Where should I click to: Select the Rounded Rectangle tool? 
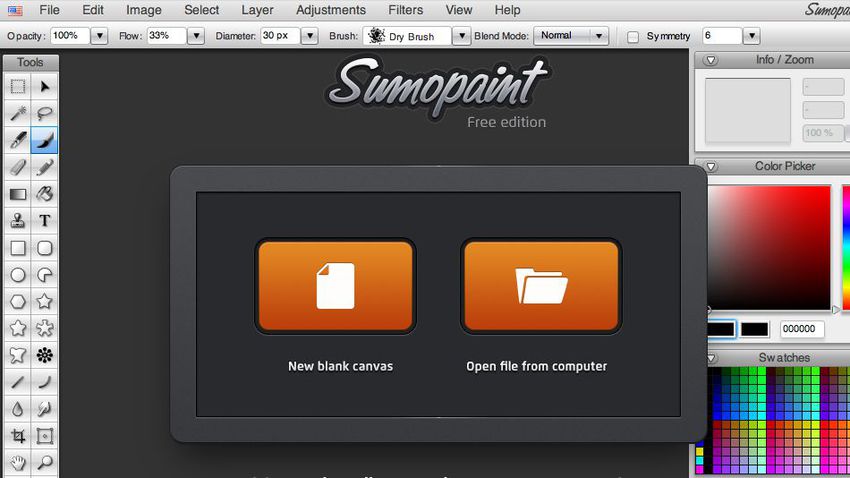click(44, 248)
